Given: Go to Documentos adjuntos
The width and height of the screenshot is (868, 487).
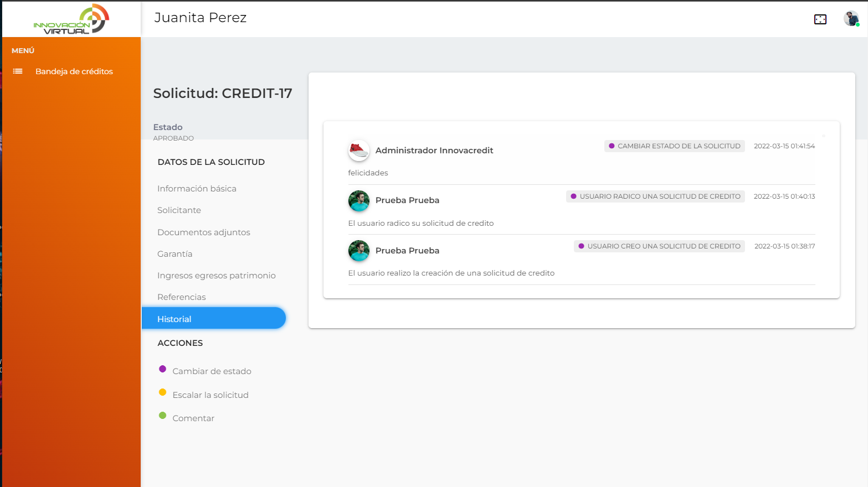Looking at the screenshot, I should pyautogui.click(x=203, y=232).
